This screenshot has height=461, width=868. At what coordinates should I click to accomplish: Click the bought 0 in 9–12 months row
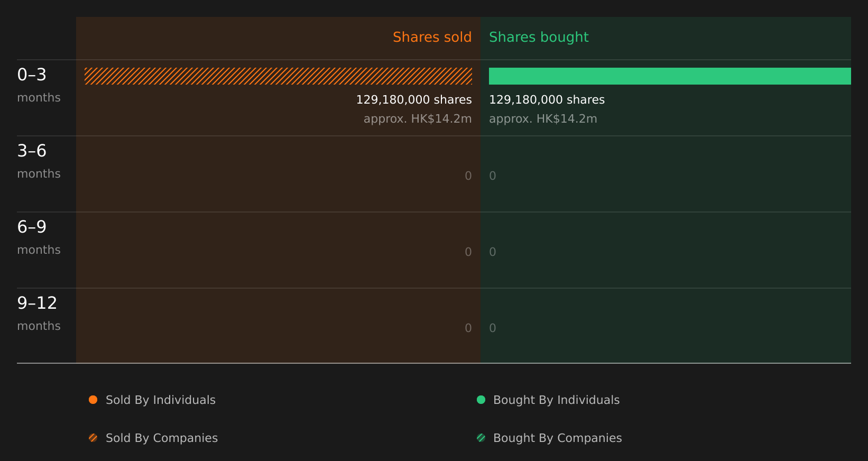click(493, 328)
